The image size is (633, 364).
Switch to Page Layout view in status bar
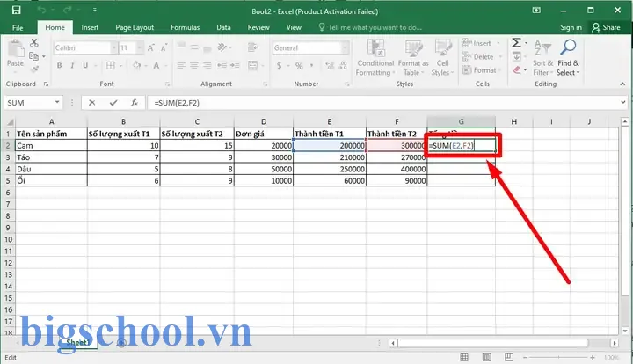[487, 357]
